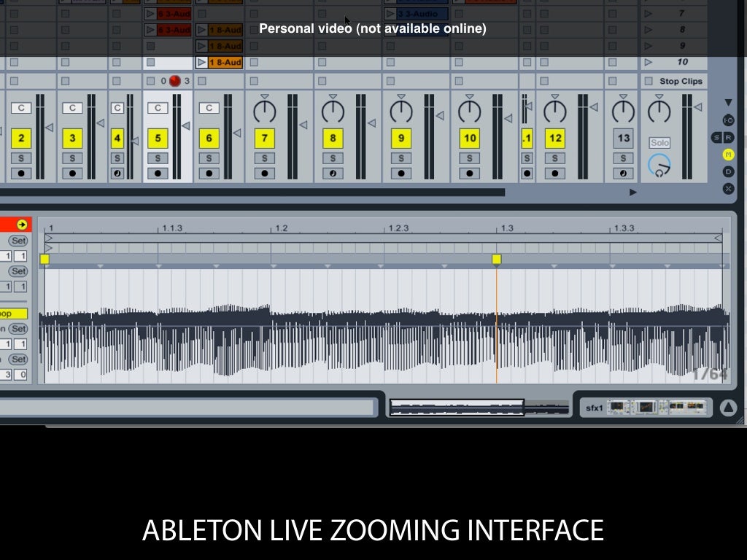Click the down triangle above the I-O button
747x560 pixels.
point(728,102)
